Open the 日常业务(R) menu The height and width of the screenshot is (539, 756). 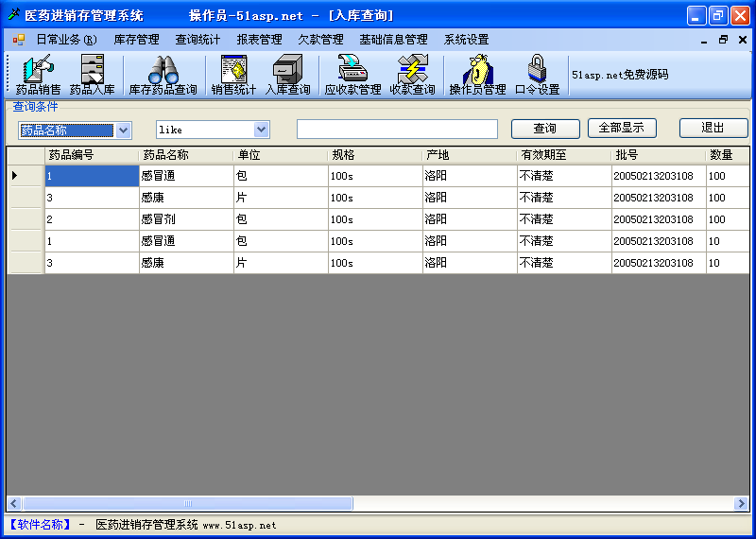(66, 40)
